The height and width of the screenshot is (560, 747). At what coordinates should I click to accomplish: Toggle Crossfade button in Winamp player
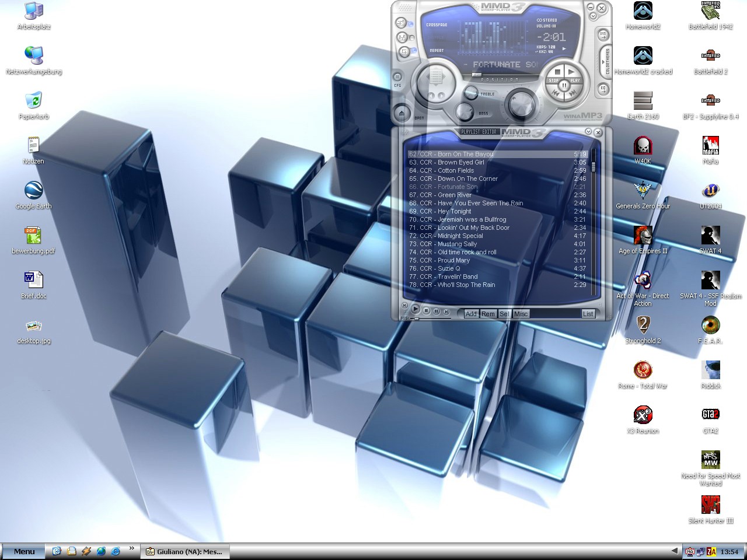coord(402,23)
